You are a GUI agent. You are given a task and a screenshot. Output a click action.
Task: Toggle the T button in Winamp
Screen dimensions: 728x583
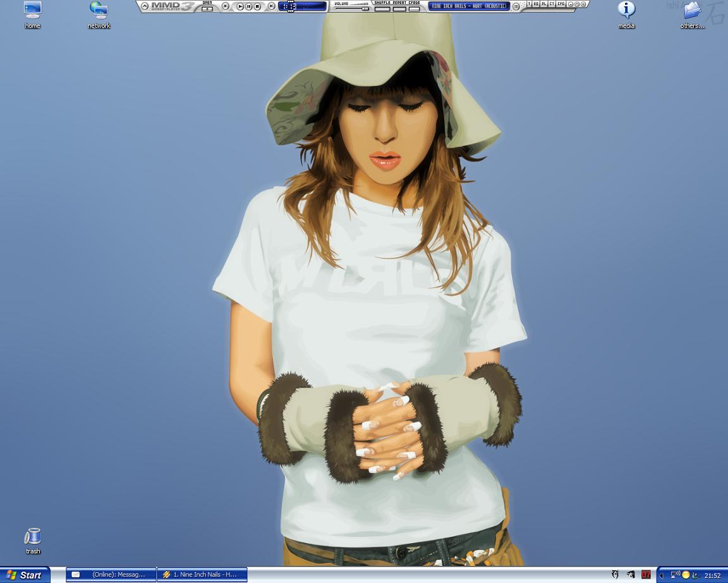[x=529, y=4]
